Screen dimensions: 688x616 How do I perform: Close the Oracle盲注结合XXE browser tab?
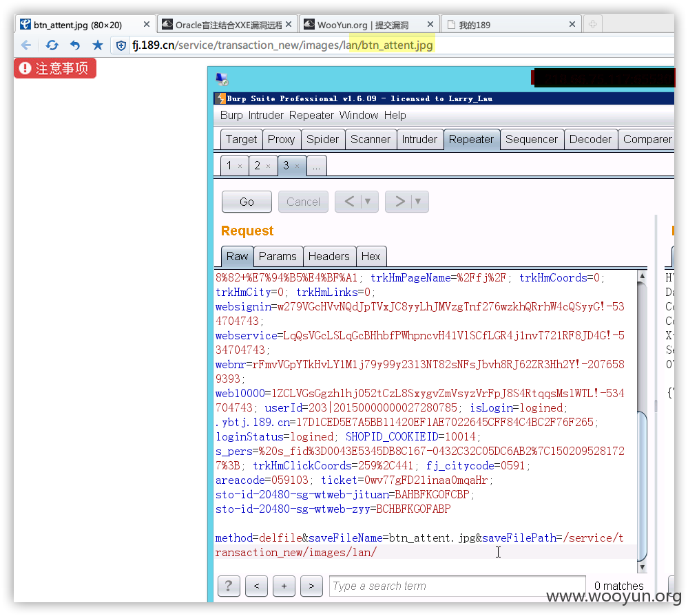[x=289, y=25]
